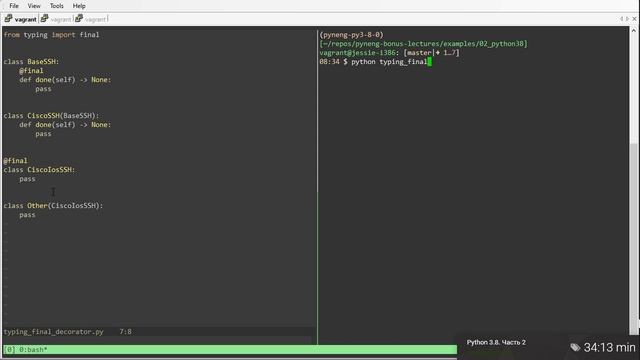
Task: Switch to the first vagrant tab
Action: pos(20,19)
